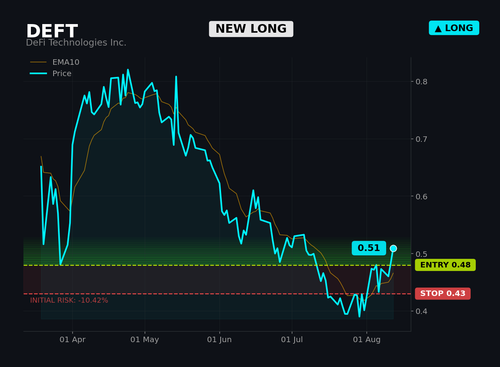Click the 0.5 y-axis tick label
This screenshot has height=367, width=500.
[x=421, y=254]
